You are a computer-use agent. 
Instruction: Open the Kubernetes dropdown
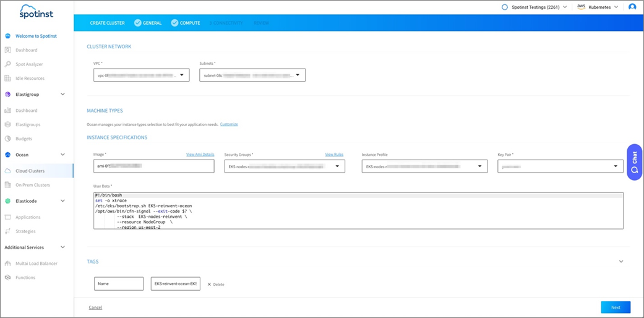coord(616,7)
